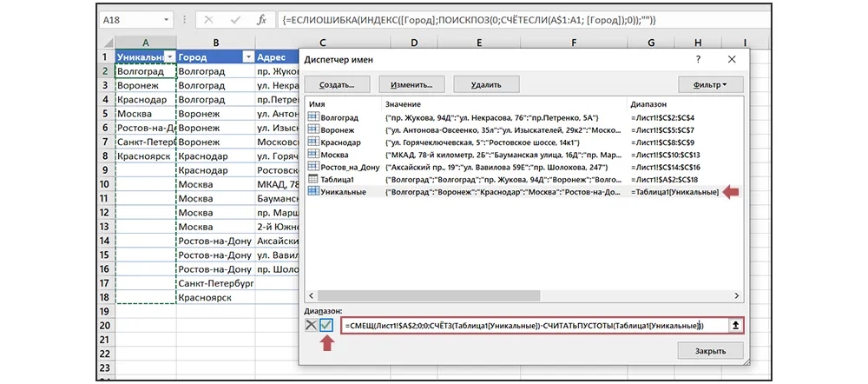
Task: Discard range changes with the X icon
Action: pos(311,325)
